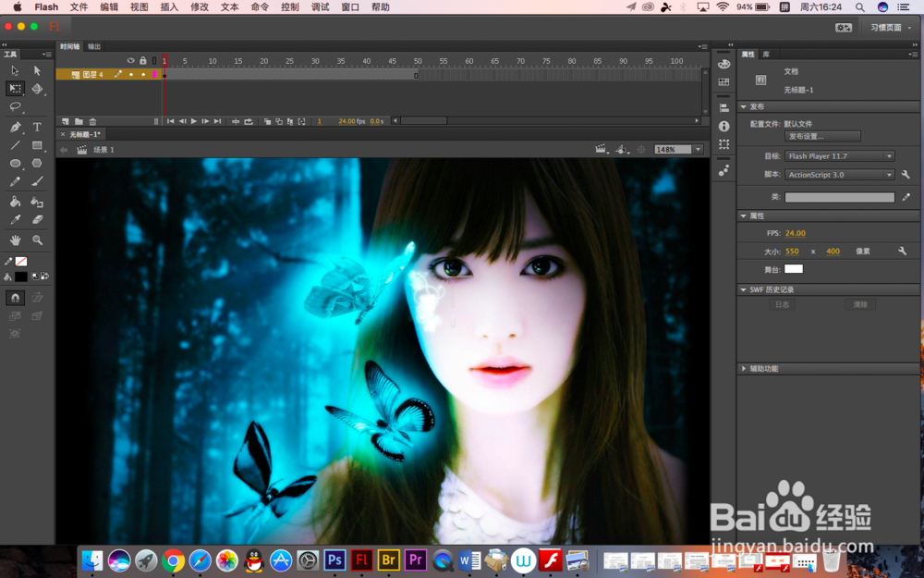
Task: Select the Pen tool
Action: (16, 127)
